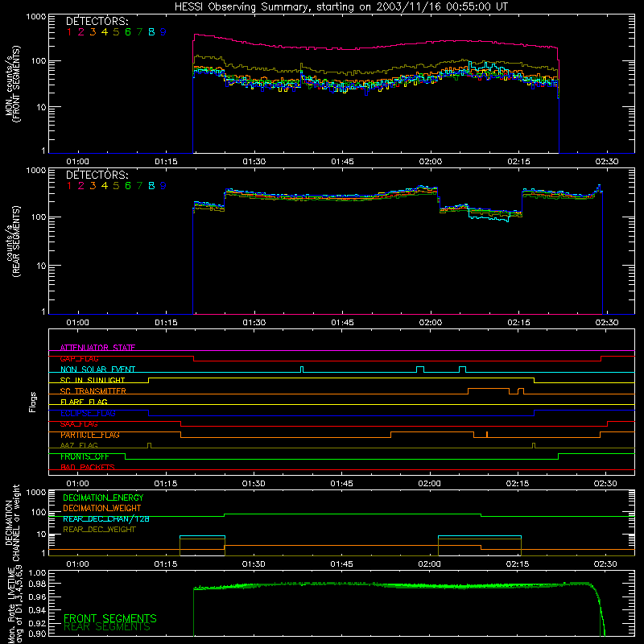The image size is (644, 644).
Task: Click the NON_SOLAR_EVENT flag label
Action: click(97, 369)
